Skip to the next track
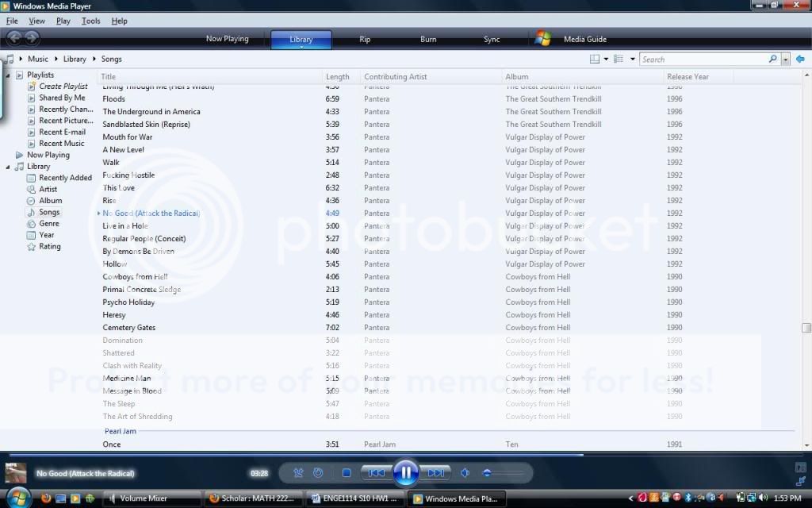The height and width of the screenshot is (508, 812). tap(436, 473)
